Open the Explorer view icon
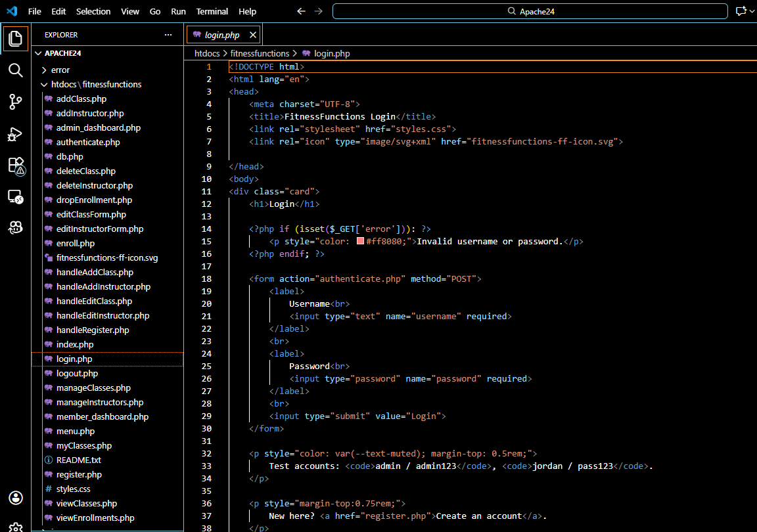The width and height of the screenshot is (757, 532). (x=15, y=38)
